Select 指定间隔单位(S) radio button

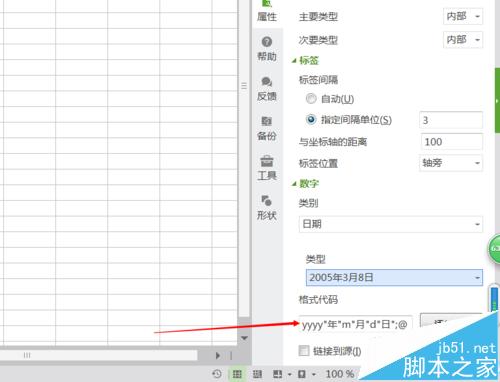coord(311,119)
